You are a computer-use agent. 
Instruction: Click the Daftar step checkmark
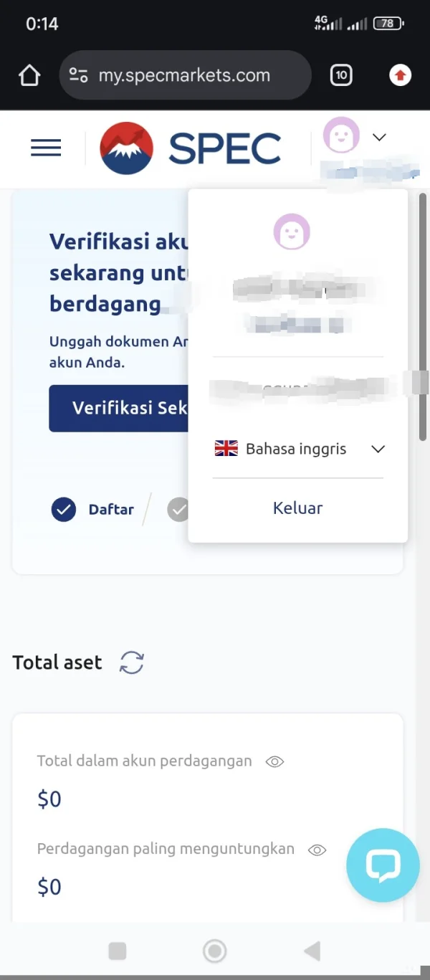[64, 510]
